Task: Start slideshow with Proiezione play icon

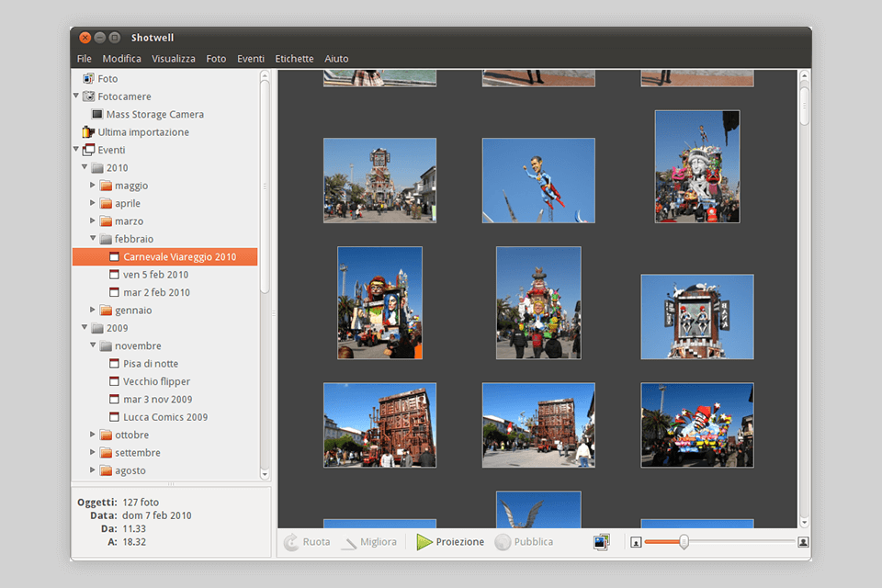Action: [x=424, y=542]
